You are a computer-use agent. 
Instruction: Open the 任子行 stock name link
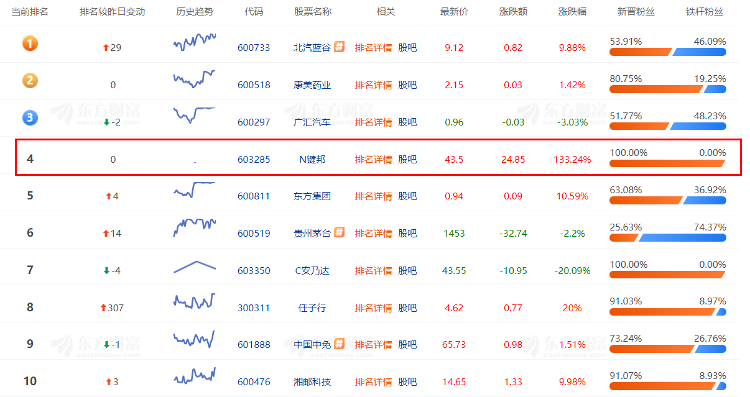click(312, 308)
